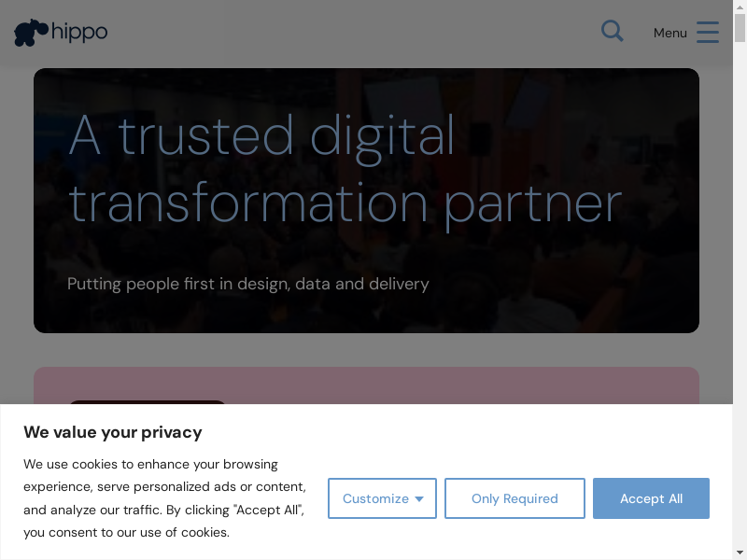Click the "We value your privacy" heading
747x560 pixels.
113,432
